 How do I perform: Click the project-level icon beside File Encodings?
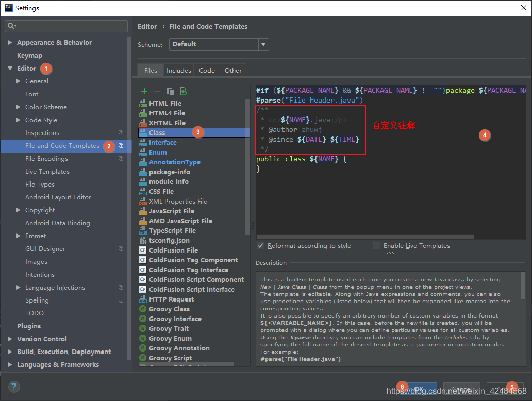(x=121, y=158)
